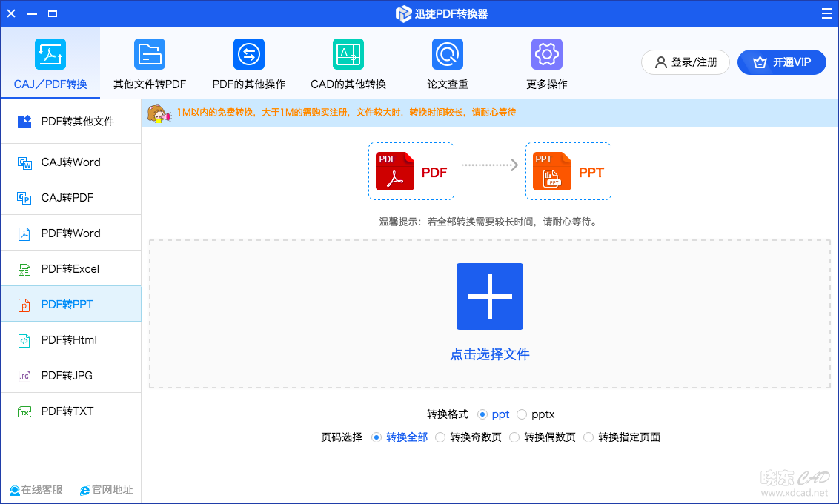
Task: Click the 开通VIP button text
Action: coord(792,62)
